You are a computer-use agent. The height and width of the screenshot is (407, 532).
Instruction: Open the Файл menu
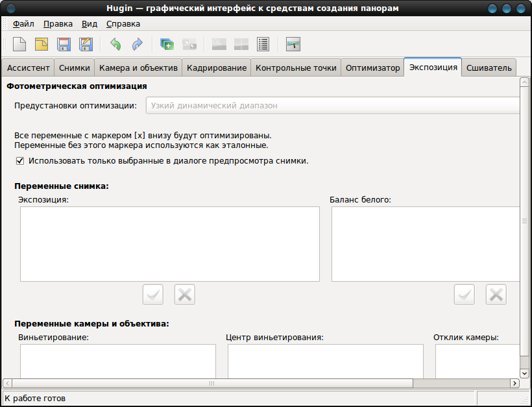click(23, 24)
